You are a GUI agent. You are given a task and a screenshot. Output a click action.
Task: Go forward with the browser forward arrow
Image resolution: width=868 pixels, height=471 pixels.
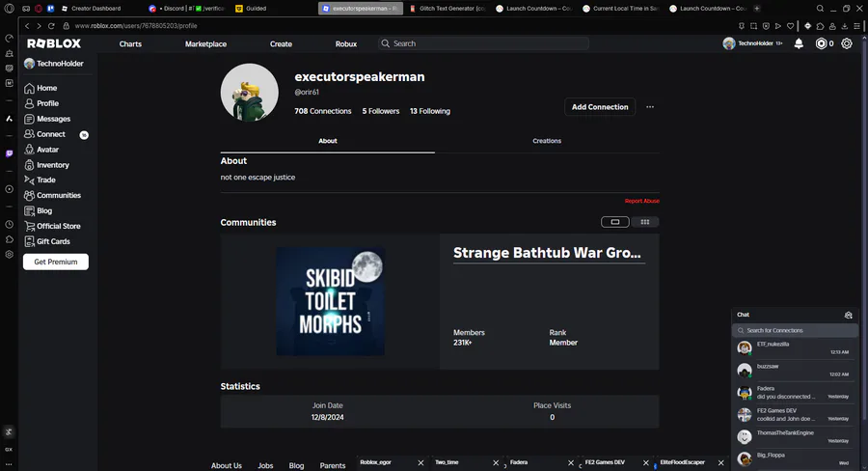point(39,26)
